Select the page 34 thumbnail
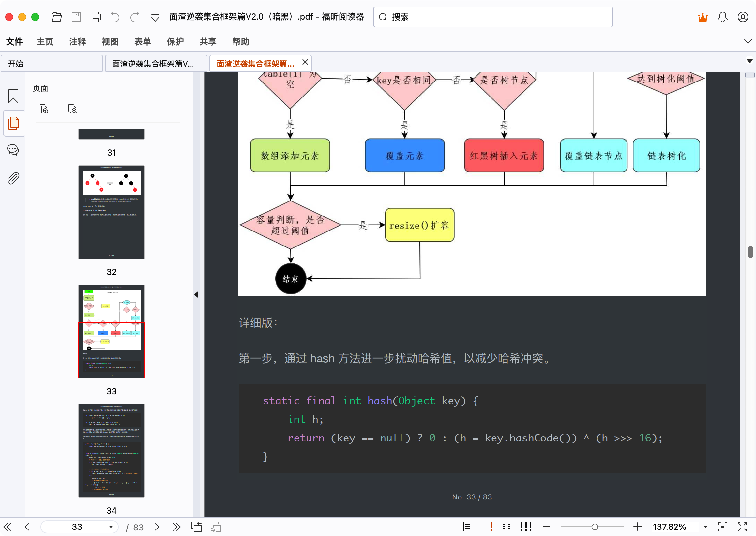The height and width of the screenshot is (536, 756). point(111,451)
